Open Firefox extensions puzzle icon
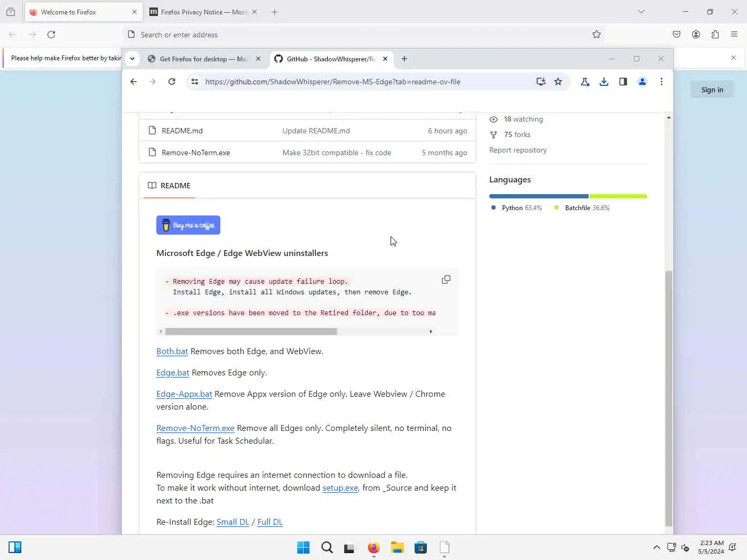The width and height of the screenshot is (747, 560). [x=715, y=35]
